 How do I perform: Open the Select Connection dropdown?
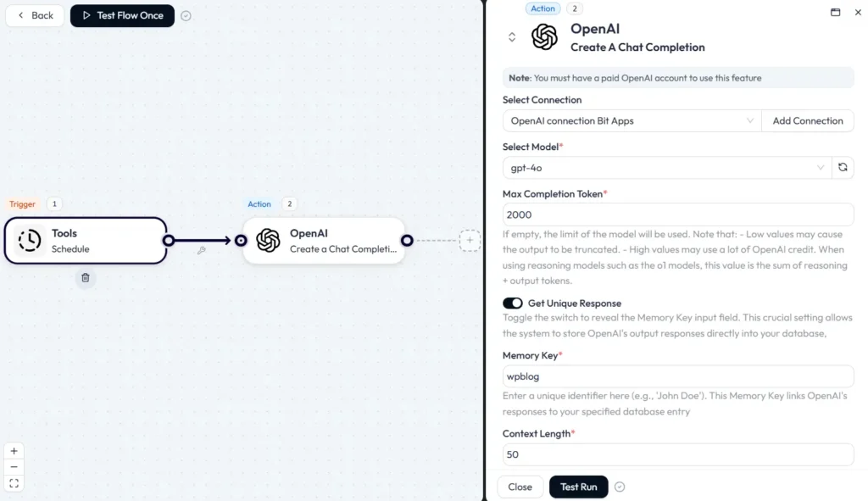[632, 121]
